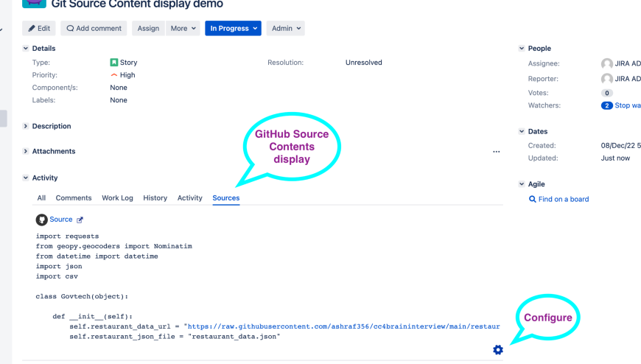Image resolution: width=641 pixels, height=364 pixels.
Task: Switch to the Activity tab
Action: click(189, 198)
